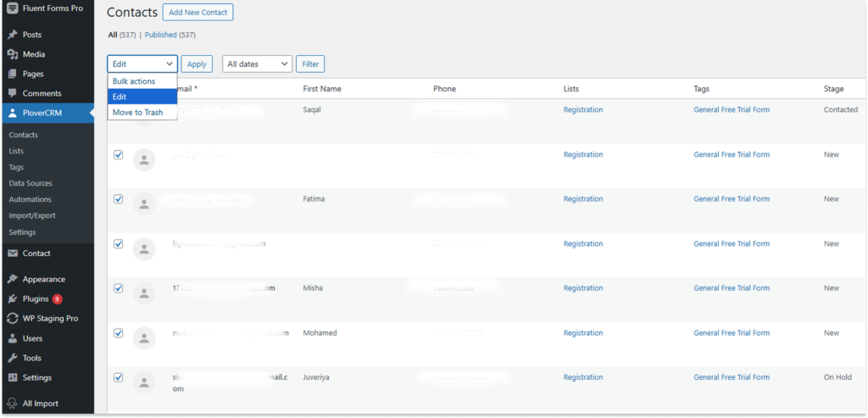The width and height of the screenshot is (868, 418).
Task: Open Automations in PloverCRM submenu
Action: pyautogui.click(x=30, y=199)
